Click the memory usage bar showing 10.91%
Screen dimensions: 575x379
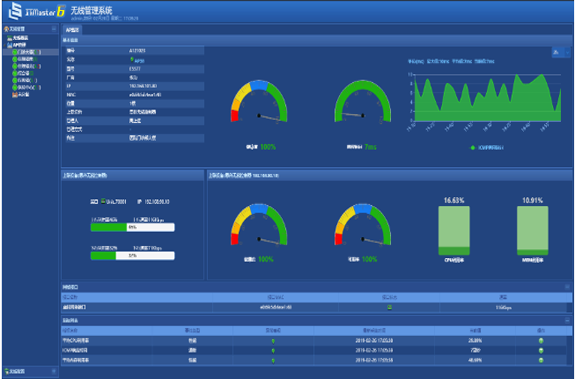[532, 230]
